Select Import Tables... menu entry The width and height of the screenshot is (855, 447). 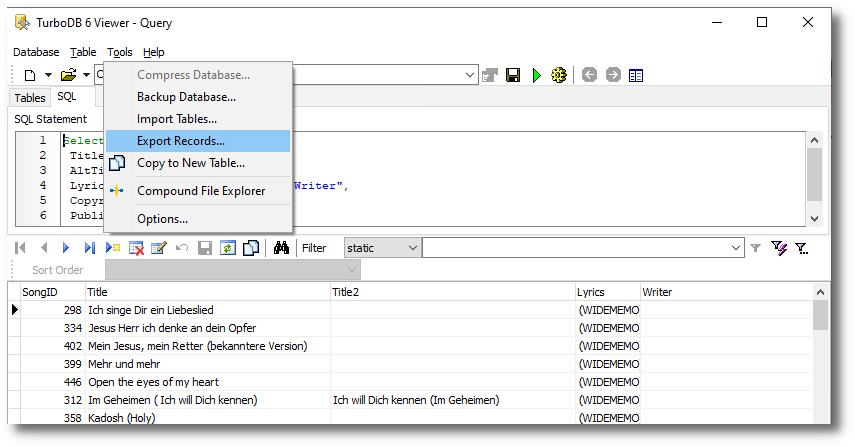click(198, 119)
